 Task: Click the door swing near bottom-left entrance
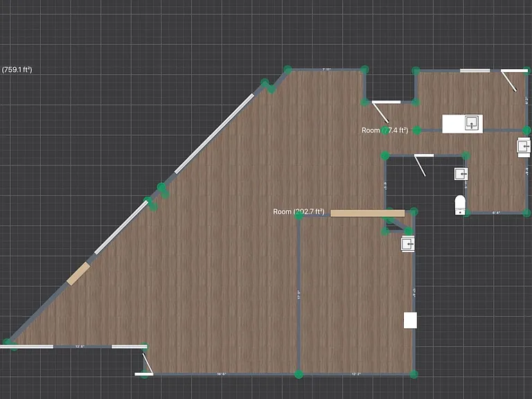click(x=145, y=364)
